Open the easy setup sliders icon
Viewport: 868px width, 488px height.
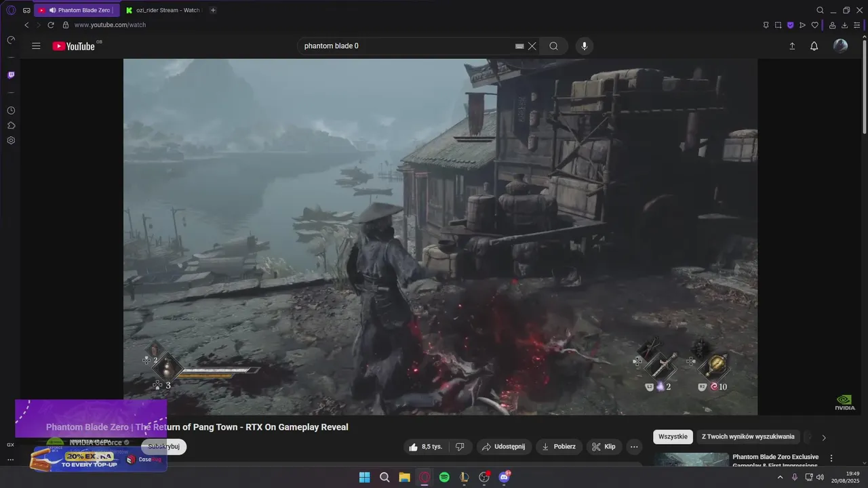point(857,25)
